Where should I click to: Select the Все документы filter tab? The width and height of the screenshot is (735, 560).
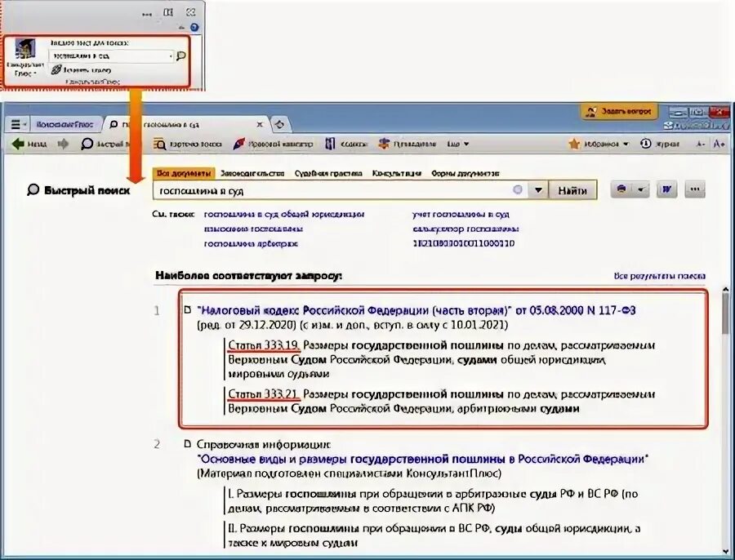coord(184,173)
